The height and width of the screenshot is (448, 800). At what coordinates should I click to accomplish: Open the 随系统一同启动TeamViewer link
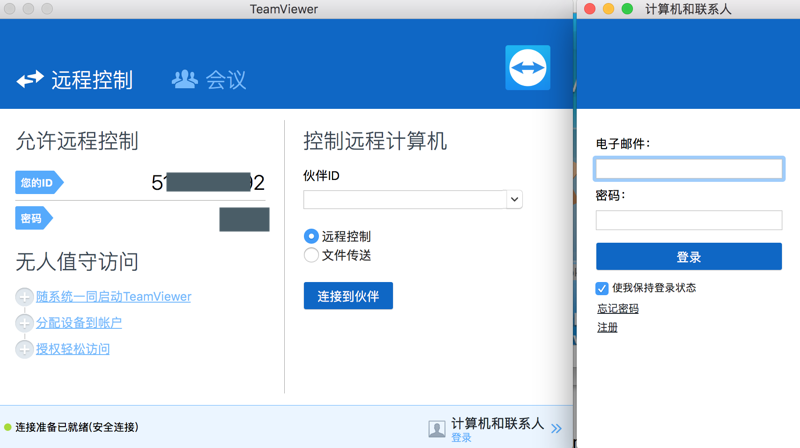(113, 296)
